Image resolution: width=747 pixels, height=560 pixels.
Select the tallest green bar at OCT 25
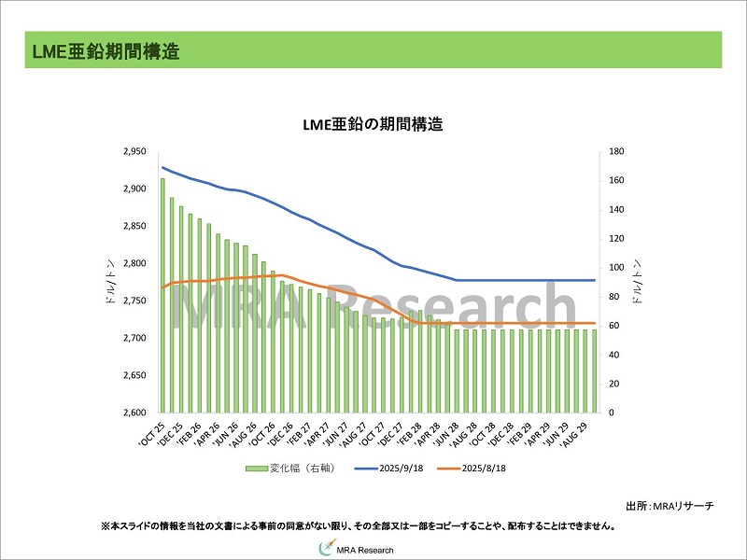coord(162,295)
